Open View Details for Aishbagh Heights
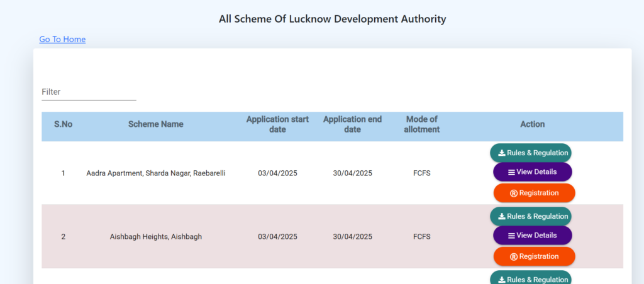Screen dimensions: 644x284 pyautogui.click(x=533, y=236)
